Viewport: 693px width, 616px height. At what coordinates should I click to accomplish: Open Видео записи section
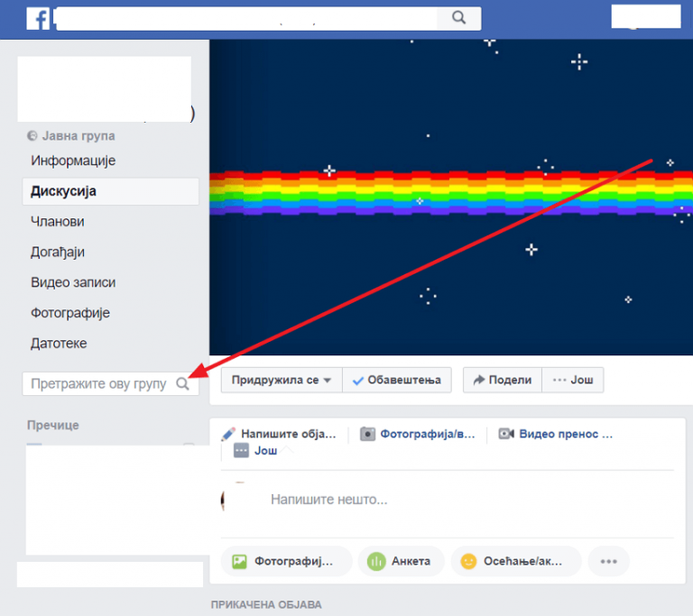73,282
